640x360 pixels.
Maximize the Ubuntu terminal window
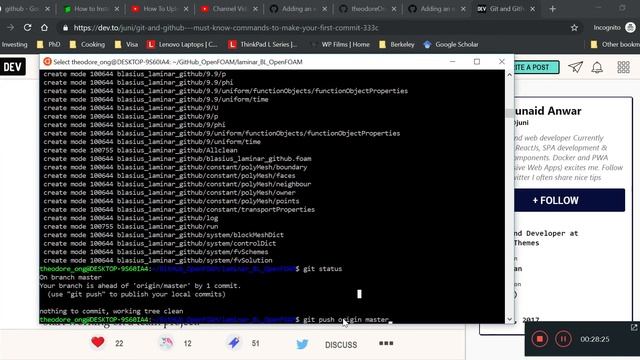click(477, 62)
